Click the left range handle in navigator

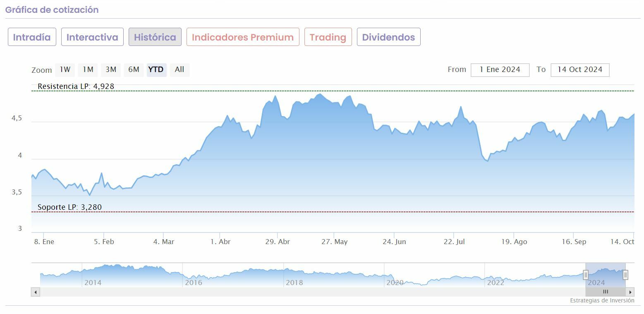tap(586, 275)
